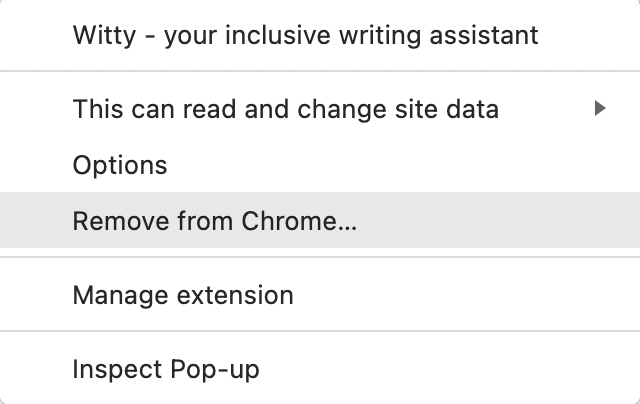Screen dimensions: 640x404
Task: Open Witty inclusive writing assistant homepage entry
Action: pos(305,36)
